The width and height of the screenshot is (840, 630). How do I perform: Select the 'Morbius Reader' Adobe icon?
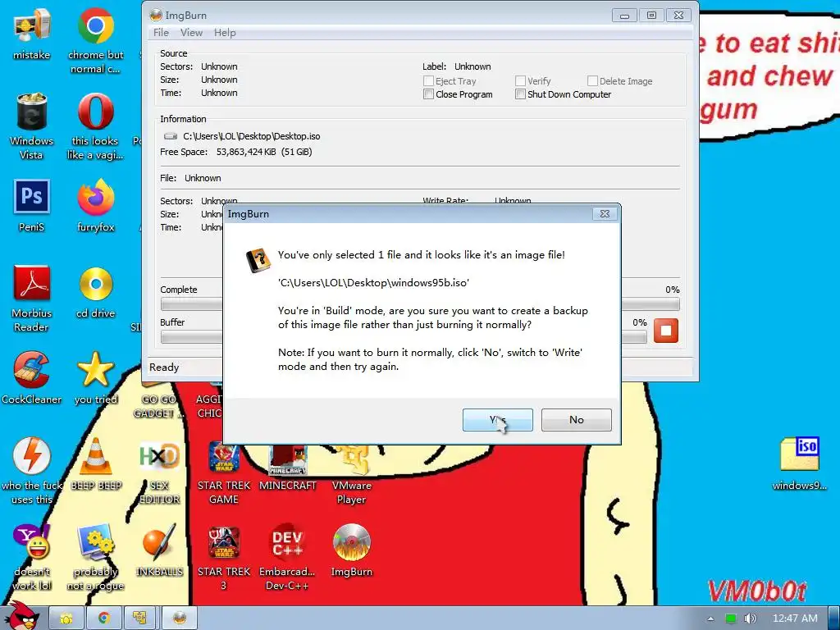click(x=32, y=299)
